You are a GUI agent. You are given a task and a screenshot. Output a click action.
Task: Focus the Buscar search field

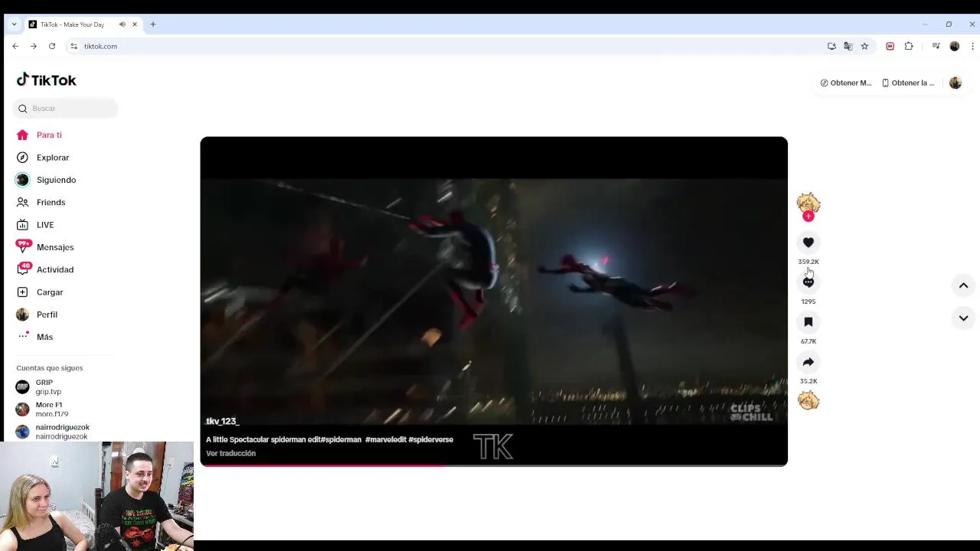(65, 109)
